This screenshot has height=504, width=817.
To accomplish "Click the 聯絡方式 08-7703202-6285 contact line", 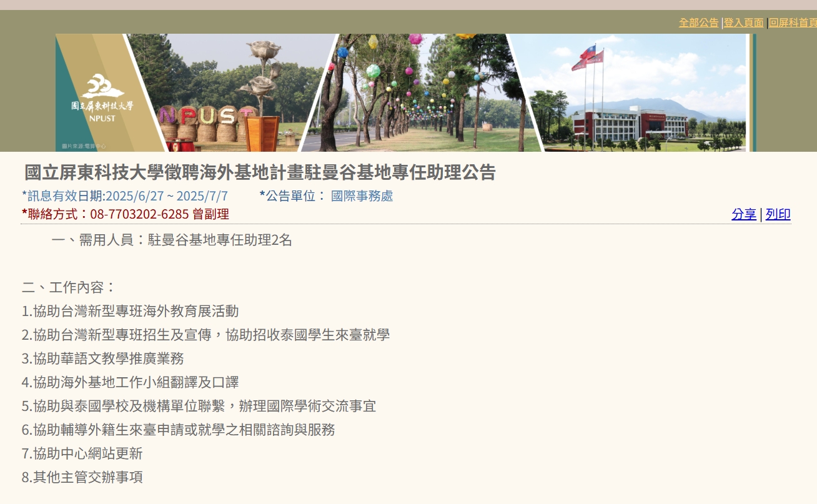I will tap(126, 214).
